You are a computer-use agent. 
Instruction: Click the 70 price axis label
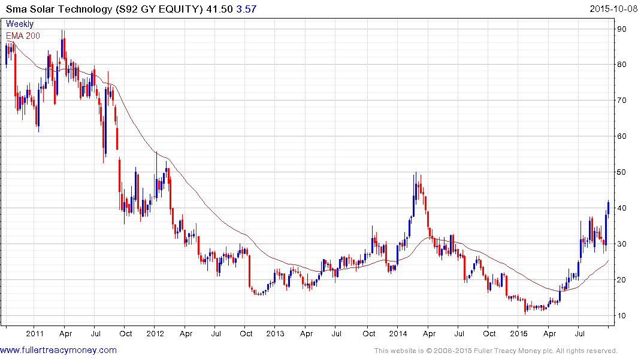coord(622,101)
